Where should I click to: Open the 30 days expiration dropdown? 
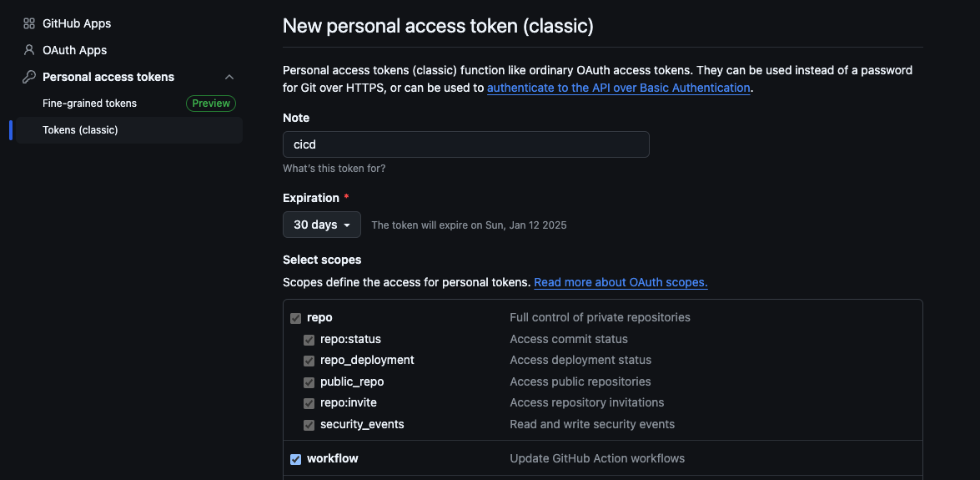click(322, 225)
